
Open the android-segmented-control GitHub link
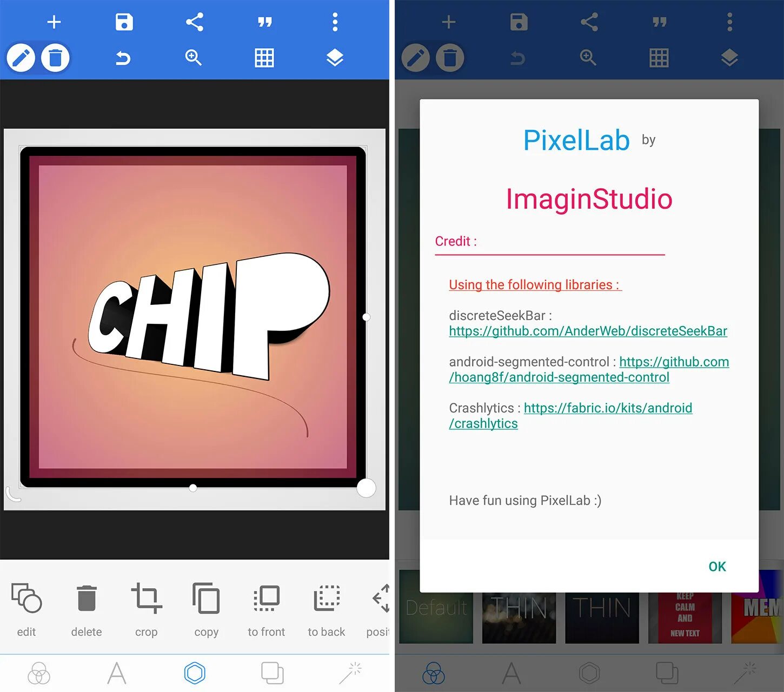click(x=589, y=369)
